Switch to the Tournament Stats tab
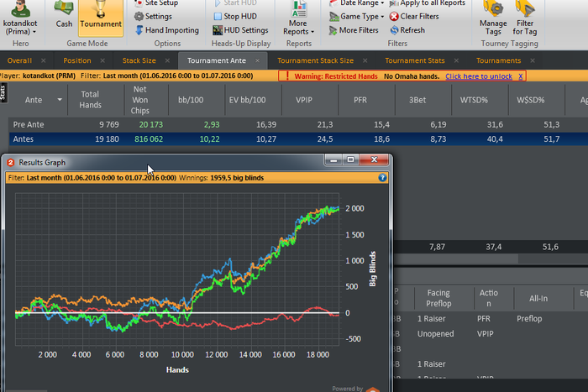This screenshot has width=588, height=392. coord(415,60)
